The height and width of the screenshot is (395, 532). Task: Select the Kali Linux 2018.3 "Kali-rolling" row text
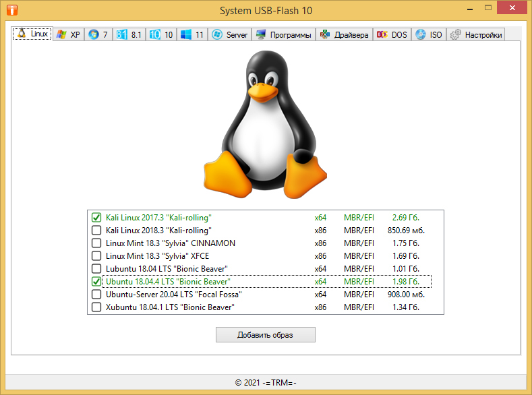(x=158, y=231)
